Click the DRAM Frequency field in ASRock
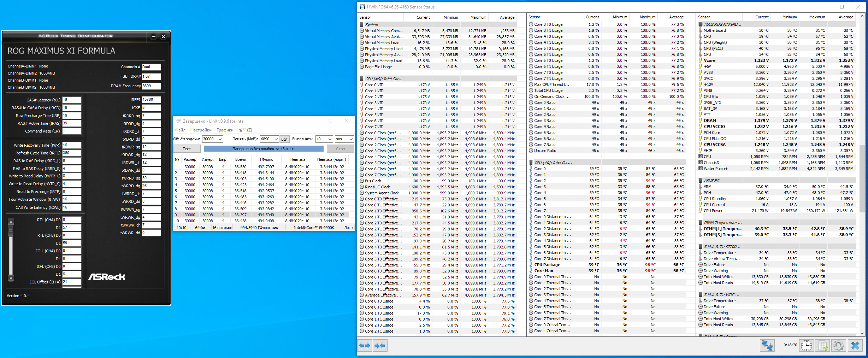The height and width of the screenshot is (358, 868). click(x=151, y=86)
